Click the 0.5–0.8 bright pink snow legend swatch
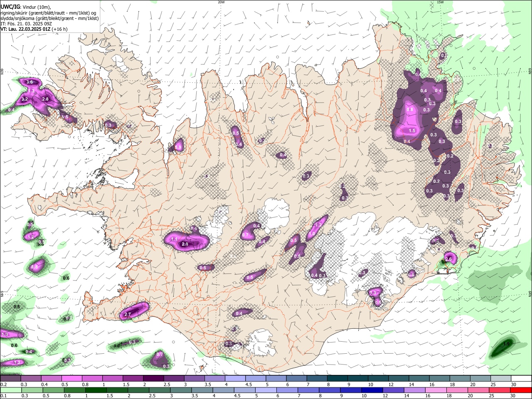The image size is (532, 399). click(72, 378)
